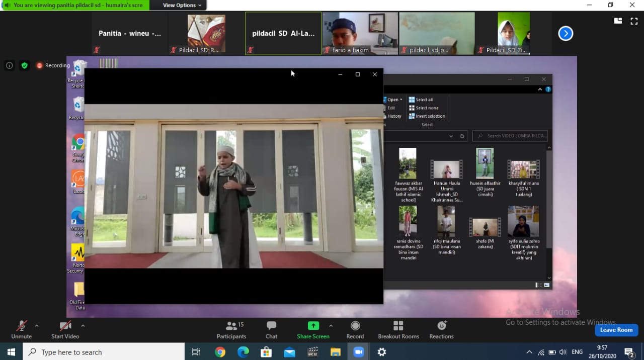The image size is (644, 360).
Task: Select video file khasyiful muna
Action: pyautogui.click(x=523, y=178)
